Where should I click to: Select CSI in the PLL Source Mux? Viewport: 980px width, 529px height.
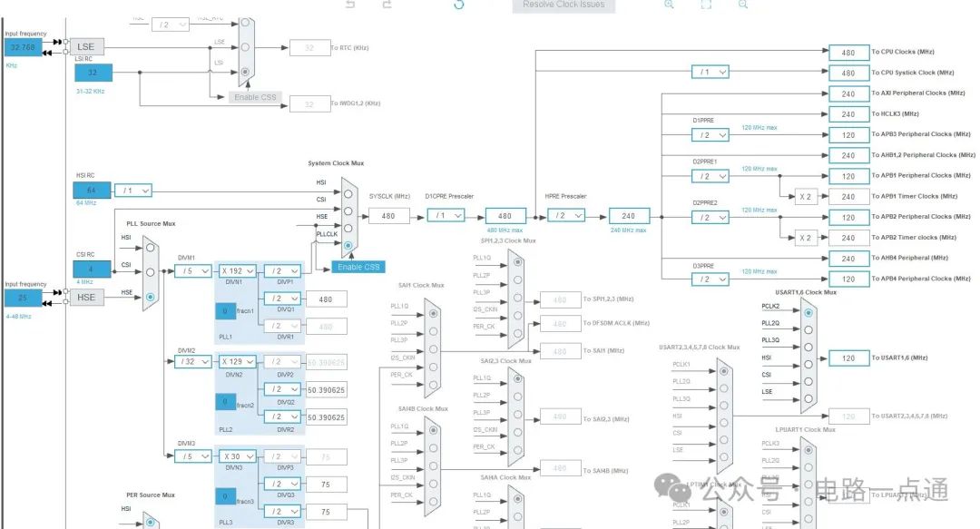click(x=150, y=272)
